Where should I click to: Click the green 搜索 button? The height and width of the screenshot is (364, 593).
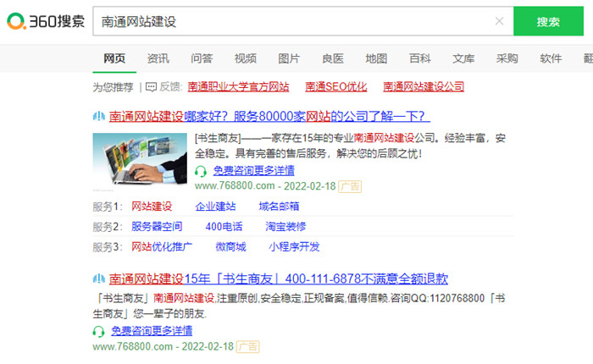(548, 21)
